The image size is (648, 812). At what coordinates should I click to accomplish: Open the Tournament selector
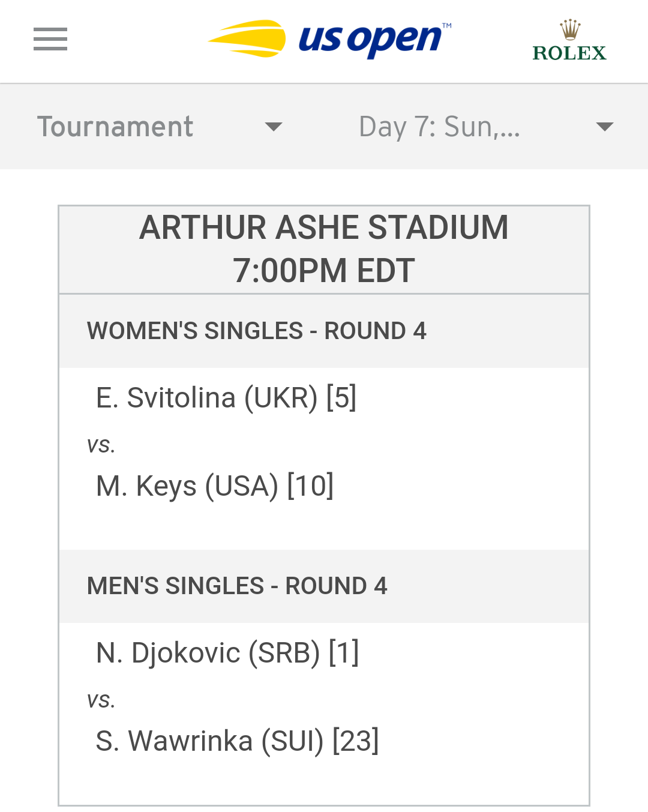[x=160, y=127]
